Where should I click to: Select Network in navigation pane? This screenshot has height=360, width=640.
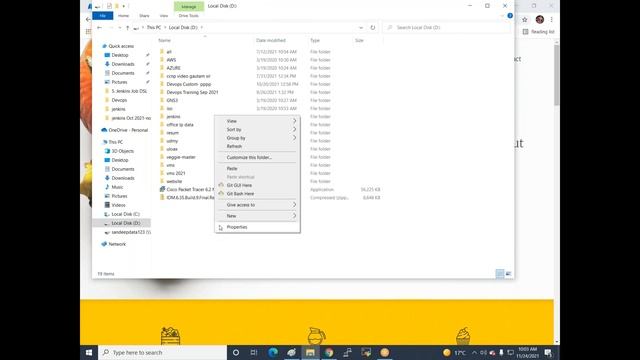(117, 244)
